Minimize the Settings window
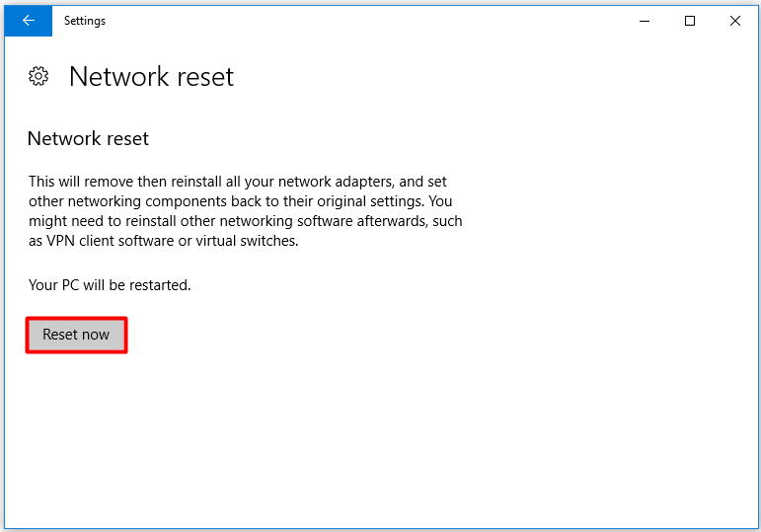This screenshot has height=532, width=761. point(644,21)
